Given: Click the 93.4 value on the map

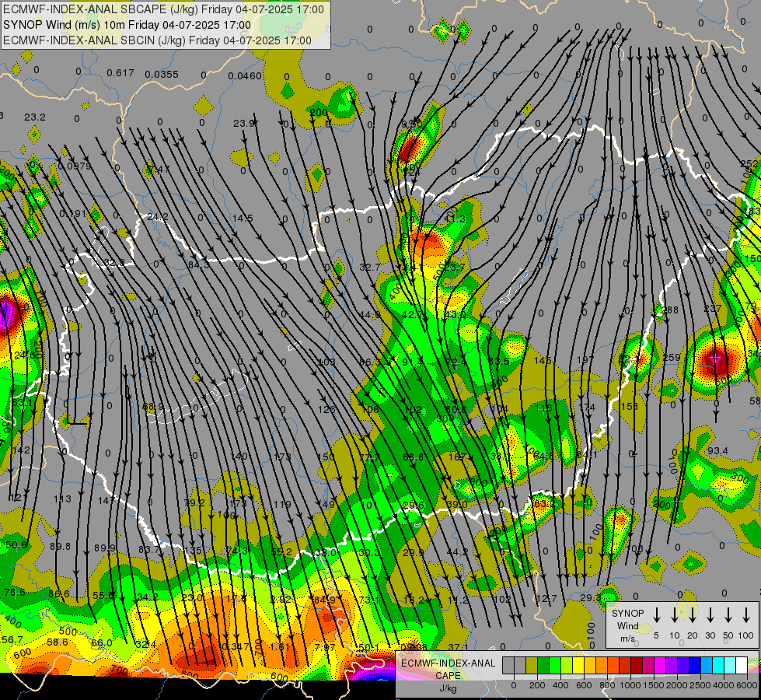Looking at the screenshot, I should 717,451.
